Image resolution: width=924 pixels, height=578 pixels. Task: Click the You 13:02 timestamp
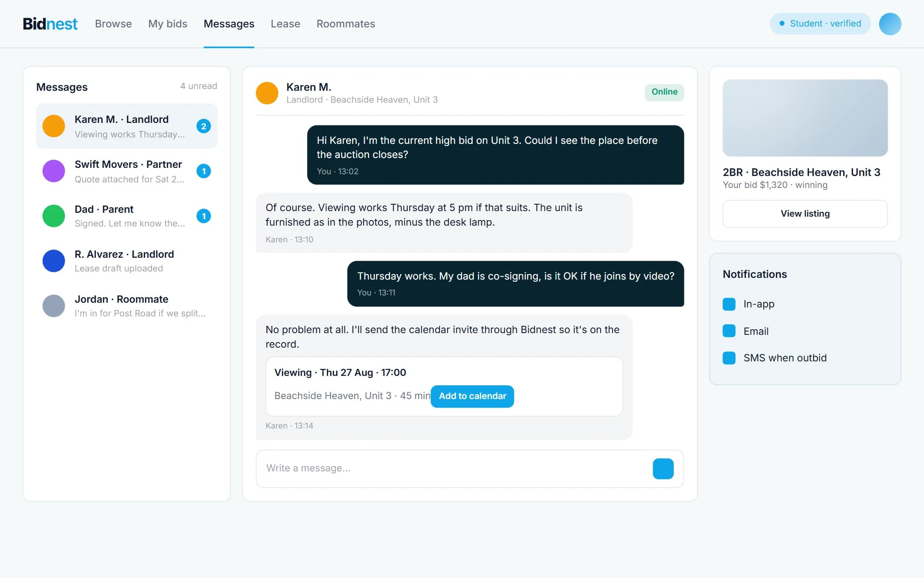click(x=338, y=171)
